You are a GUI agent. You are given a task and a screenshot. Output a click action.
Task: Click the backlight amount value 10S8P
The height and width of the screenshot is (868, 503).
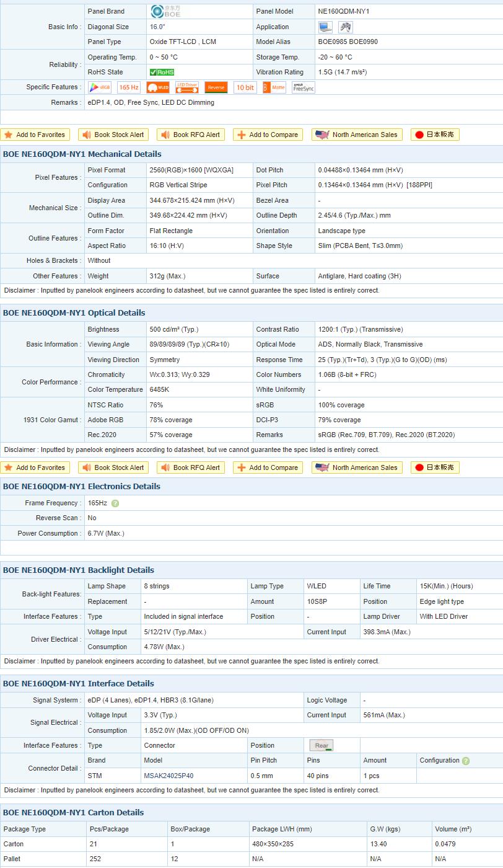[x=317, y=601]
